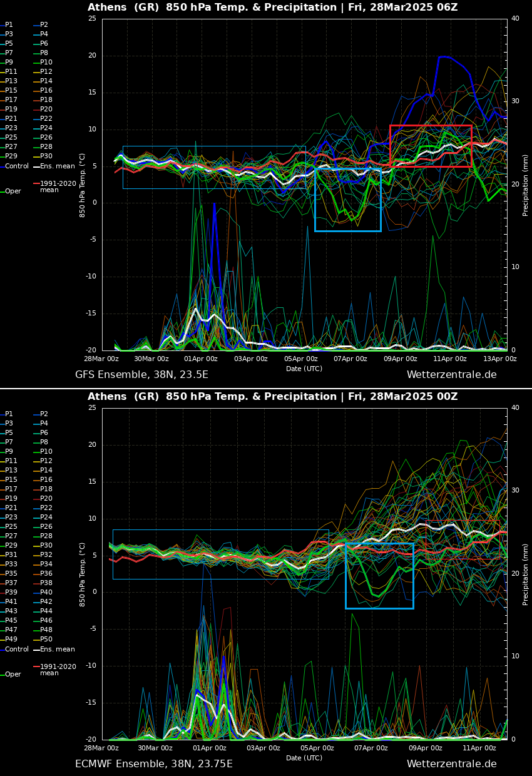Toggle the 1991-2020 mean in the ECMWF legend
532x776 pixels.
click(x=58, y=670)
